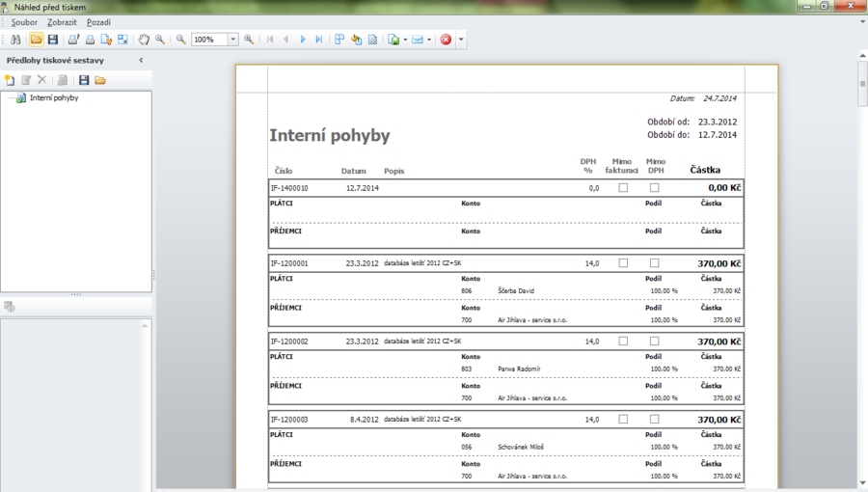Click the binoculars search icon

(15, 40)
